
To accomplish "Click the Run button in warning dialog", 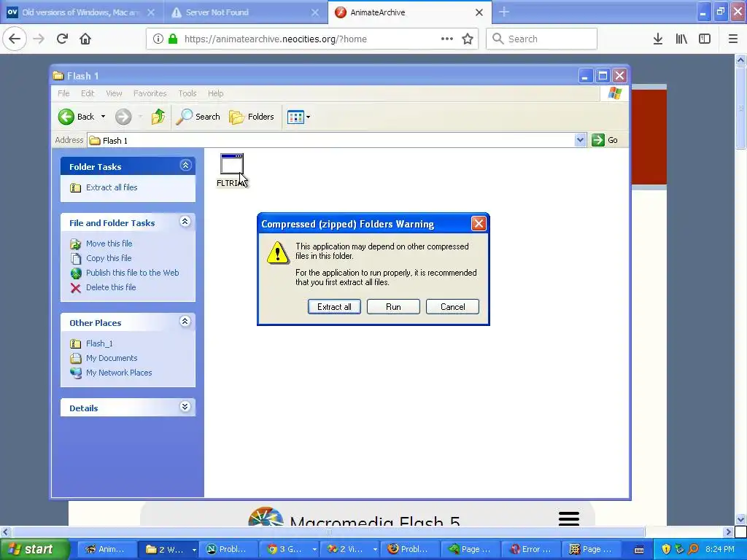I will coord(393,307).
